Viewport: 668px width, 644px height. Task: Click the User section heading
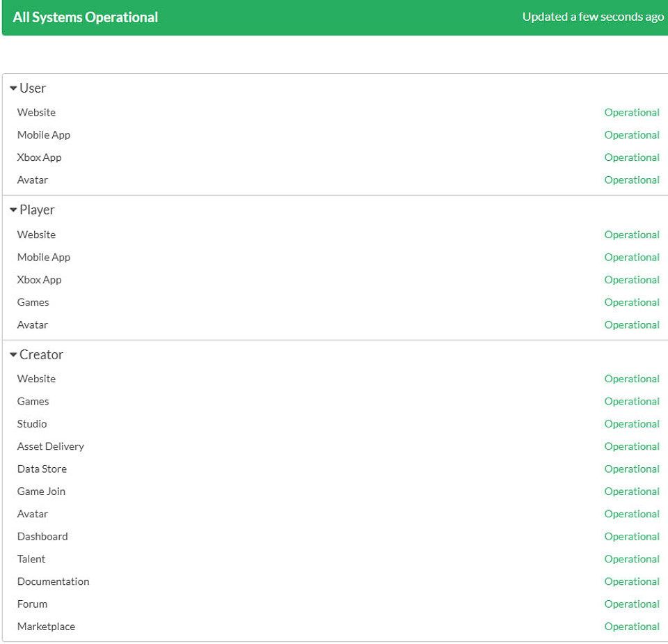coord(33,88)
